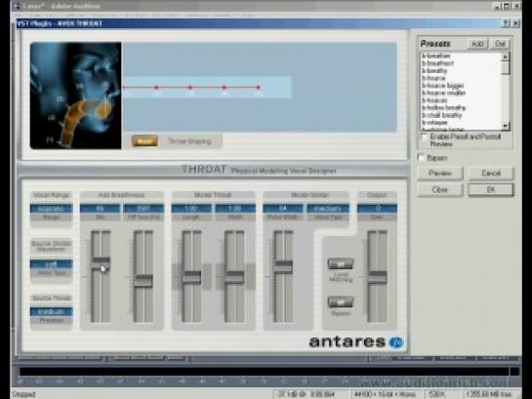Click the Output Gain slider handle

(378, 277)
